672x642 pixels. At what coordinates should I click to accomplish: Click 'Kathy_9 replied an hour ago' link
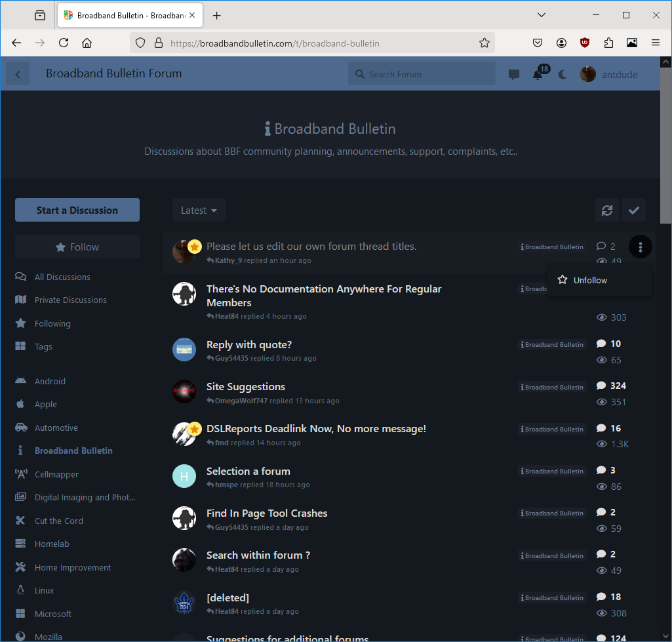tap(259, 260)
